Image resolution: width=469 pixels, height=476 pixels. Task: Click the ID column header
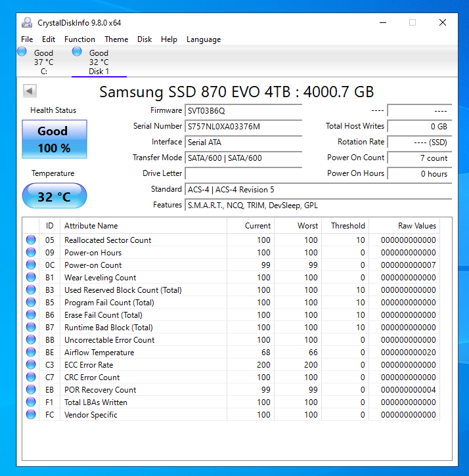pos(49,226)
